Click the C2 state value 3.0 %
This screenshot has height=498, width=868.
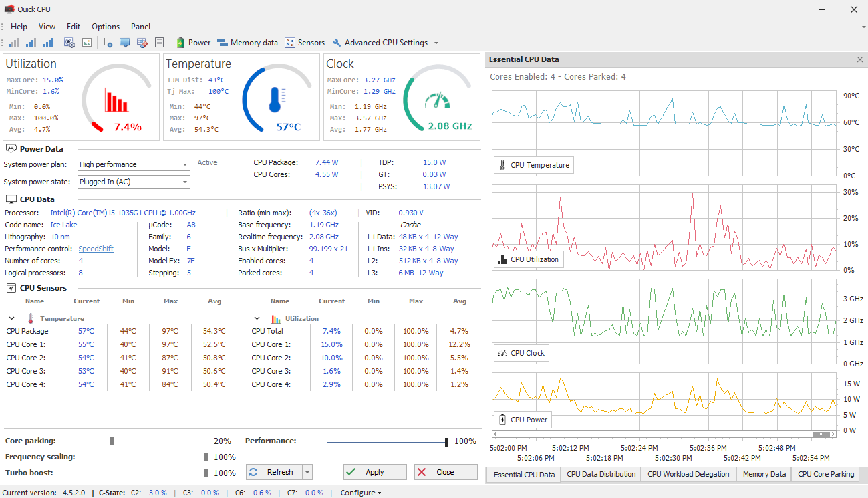[x=158, y=493]
